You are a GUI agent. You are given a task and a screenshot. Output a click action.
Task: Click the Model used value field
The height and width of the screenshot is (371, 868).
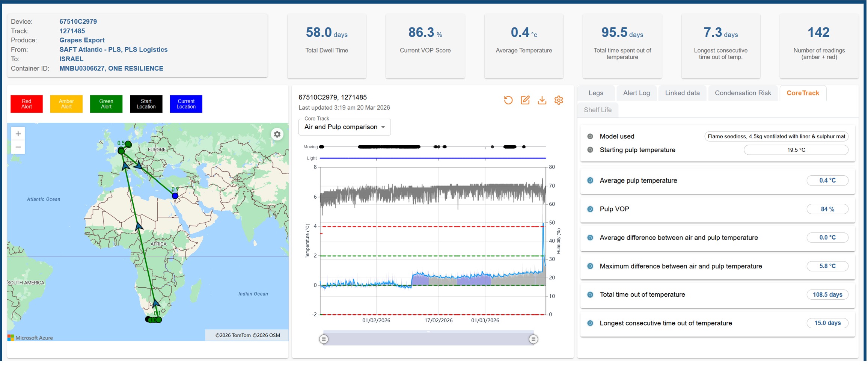coord(776,136)
